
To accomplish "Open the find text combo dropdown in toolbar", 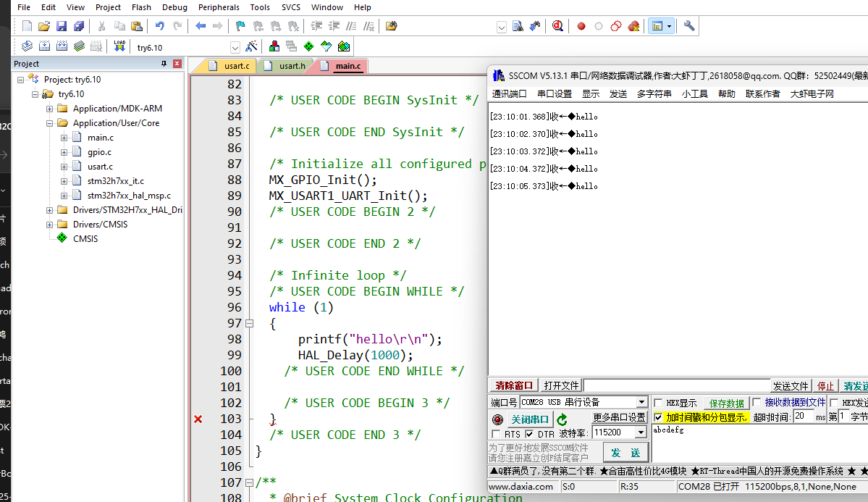I will [x=502, y=27].
